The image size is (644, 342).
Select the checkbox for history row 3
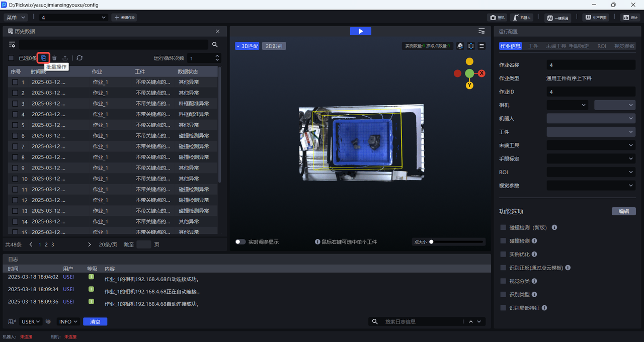click(x=15, y=104)
